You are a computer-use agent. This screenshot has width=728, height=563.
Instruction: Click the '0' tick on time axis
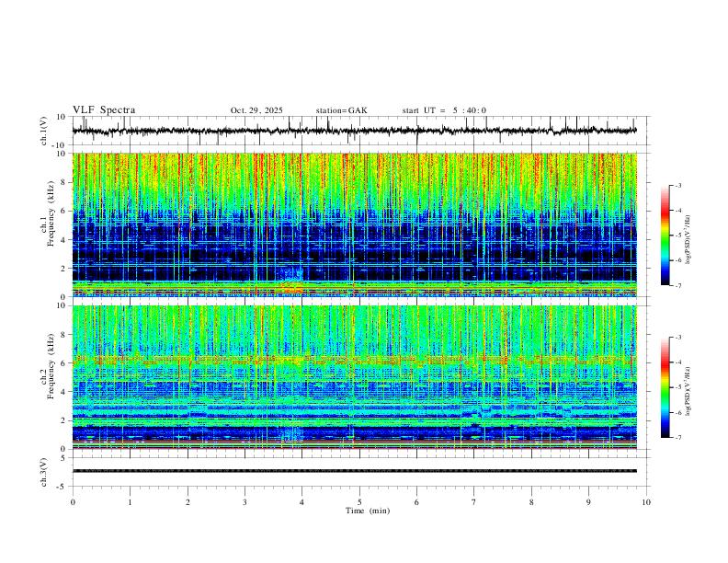click(x=73, y=502)
